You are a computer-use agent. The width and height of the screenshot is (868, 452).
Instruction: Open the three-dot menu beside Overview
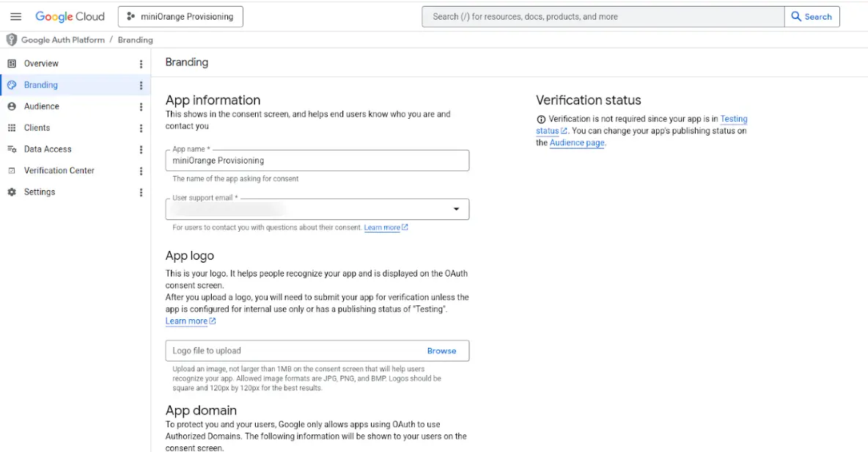point(141,65)
